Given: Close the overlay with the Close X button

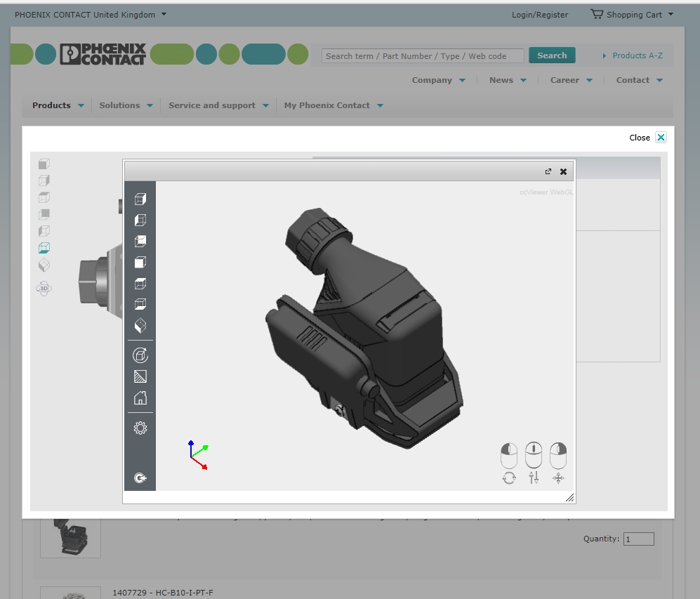Looking at the screenshot, I should [660, 138].
